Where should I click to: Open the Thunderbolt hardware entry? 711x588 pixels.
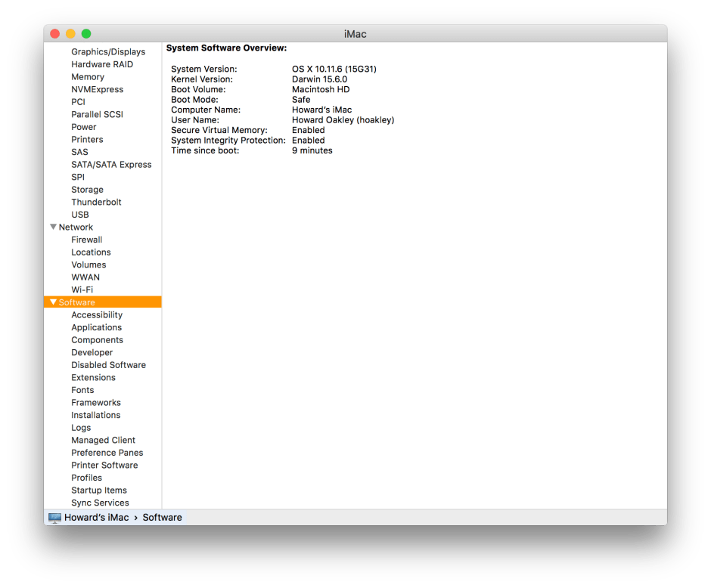tap(96, 203)
